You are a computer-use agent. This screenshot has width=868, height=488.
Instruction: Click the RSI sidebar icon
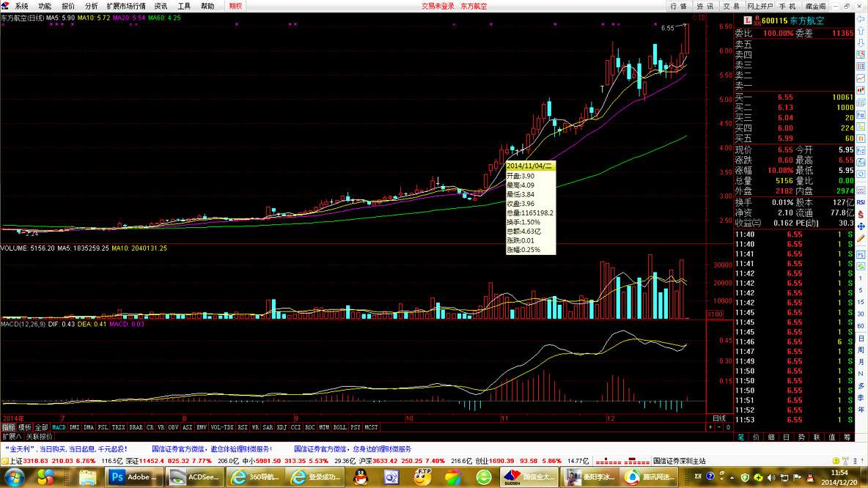(861, 202)
